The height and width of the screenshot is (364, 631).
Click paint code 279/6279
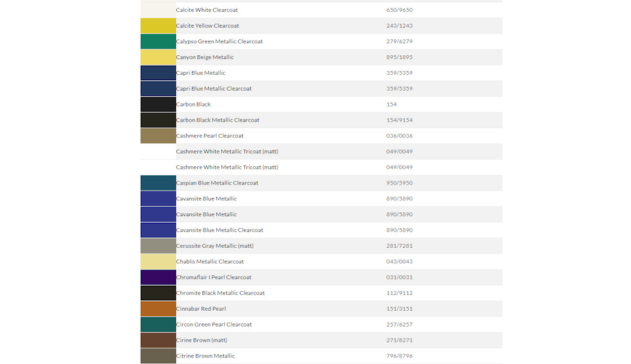400,41
